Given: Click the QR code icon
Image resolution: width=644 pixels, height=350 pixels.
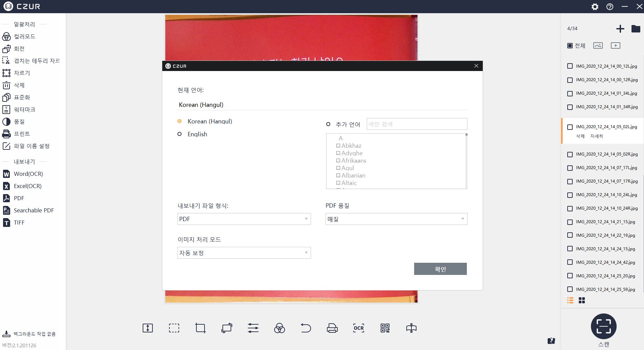Looking at the screenshot, I should pos(385,328).
